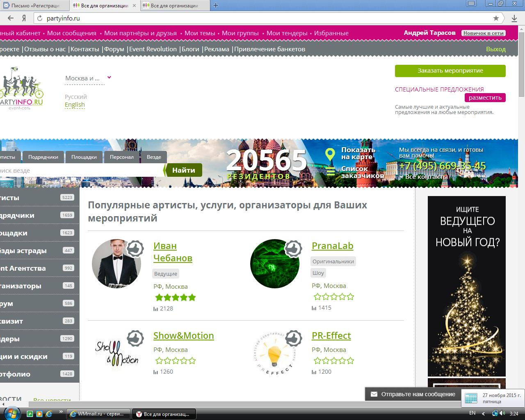The height and width of the screenshot is (420, 525).
Task: Rate PranaLab using its empty stars
Action: [333, 297]
